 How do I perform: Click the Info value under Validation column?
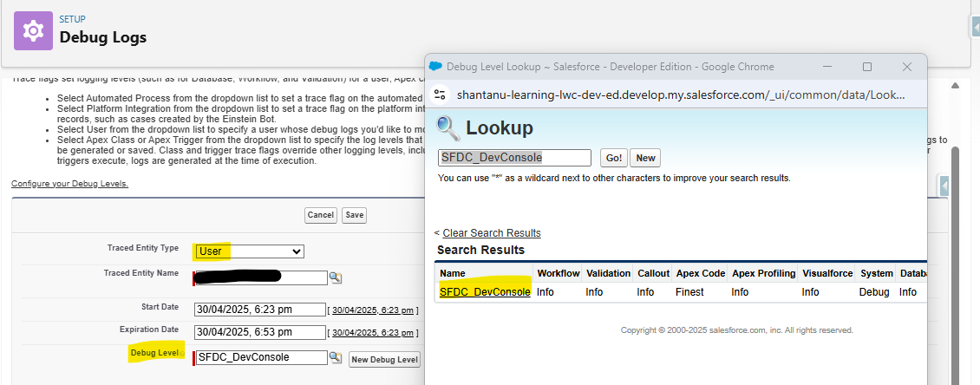(x=594, y=292)
